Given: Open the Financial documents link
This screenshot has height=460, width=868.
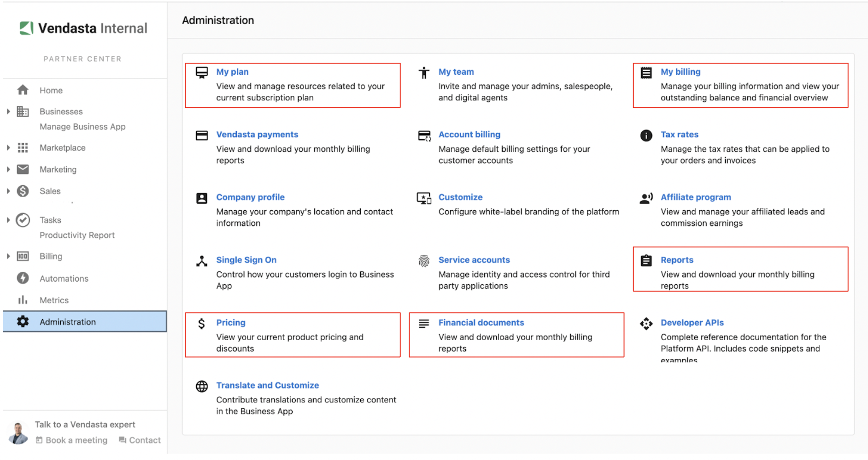Looking at the screenshot, I should pyautogui.click(x=481, y=323).
